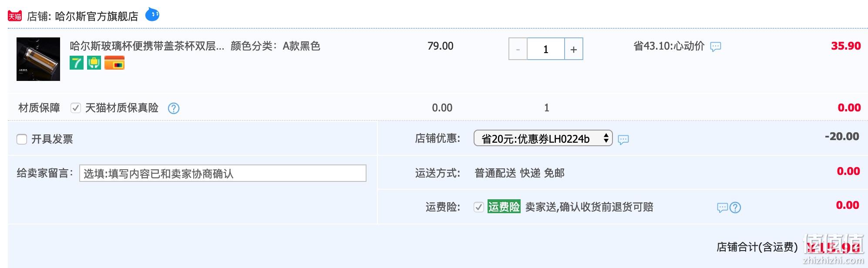Click comment bubble in the 运费险 row
868x268 pixels.
pyautogui.click(x=722, y=208)
